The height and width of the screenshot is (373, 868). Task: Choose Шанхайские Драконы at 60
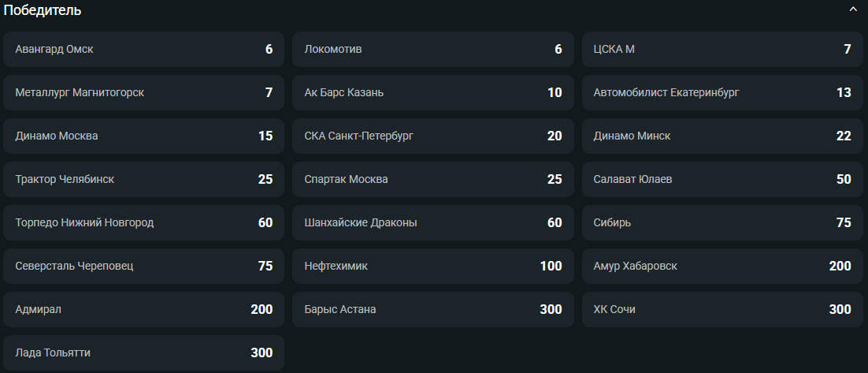(433, 223)
